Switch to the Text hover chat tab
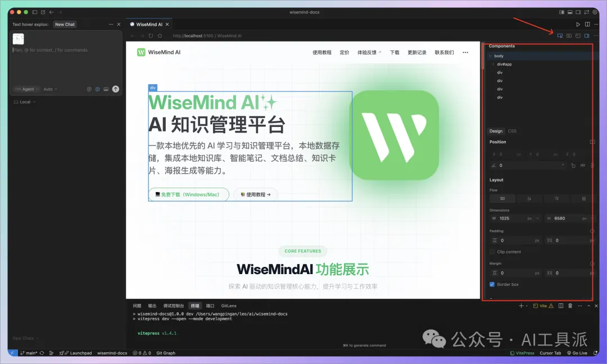This screenshot has height=364, width=607. [30, 24]
